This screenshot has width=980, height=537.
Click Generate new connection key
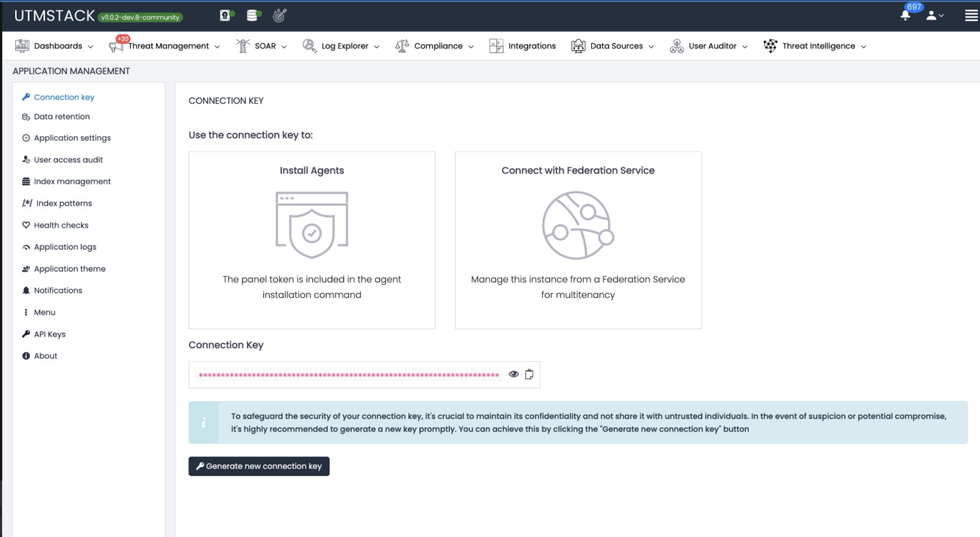[x=258, y=466]
